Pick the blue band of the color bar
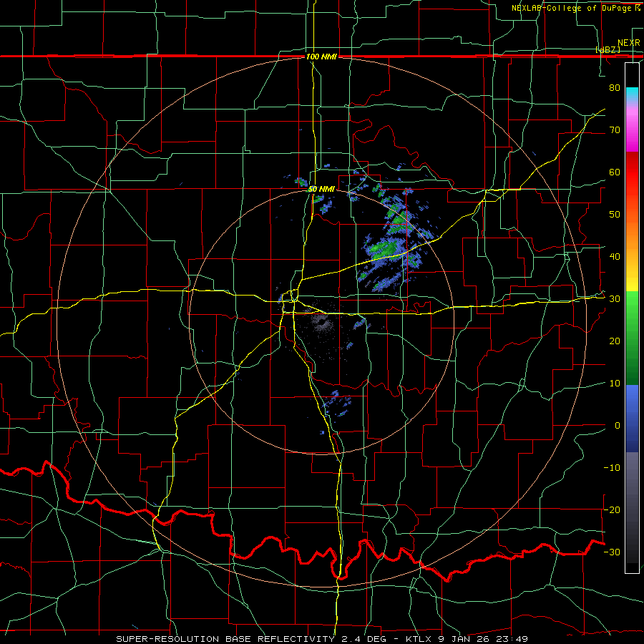Image resolution: width=644 pixels, height=644 pixels. [632, 417]
